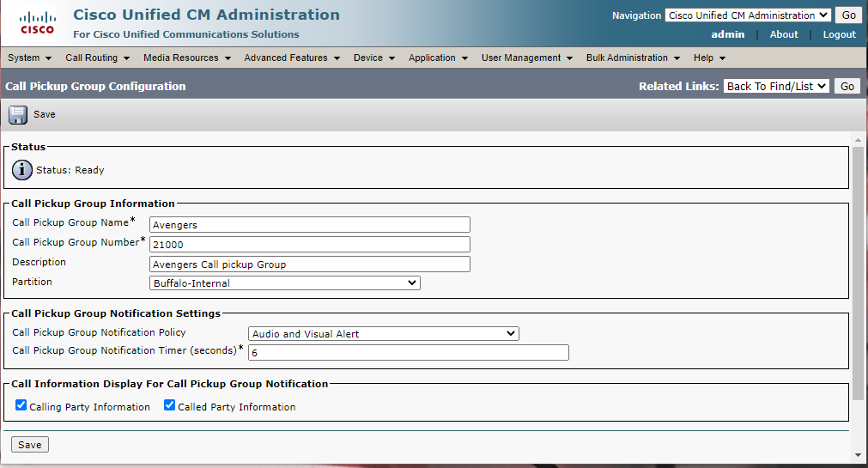Open the System menu

[x=29, y=58]
